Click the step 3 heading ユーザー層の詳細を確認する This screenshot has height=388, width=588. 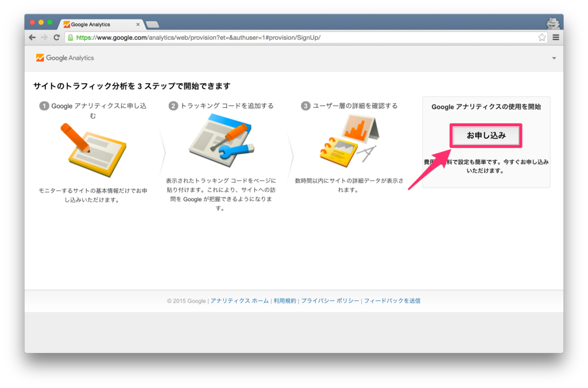[350, 106]
